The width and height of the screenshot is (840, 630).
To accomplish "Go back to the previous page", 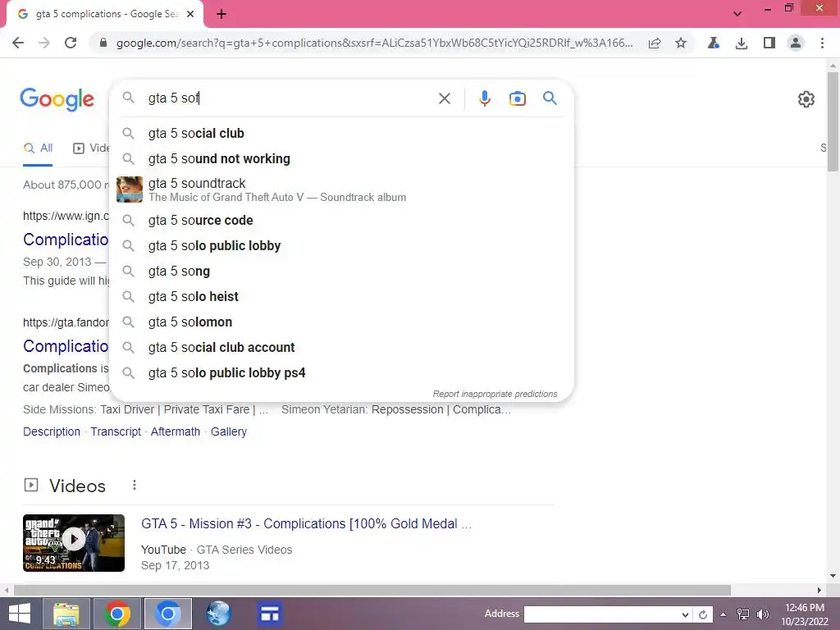I will click(x=18, y=43).
